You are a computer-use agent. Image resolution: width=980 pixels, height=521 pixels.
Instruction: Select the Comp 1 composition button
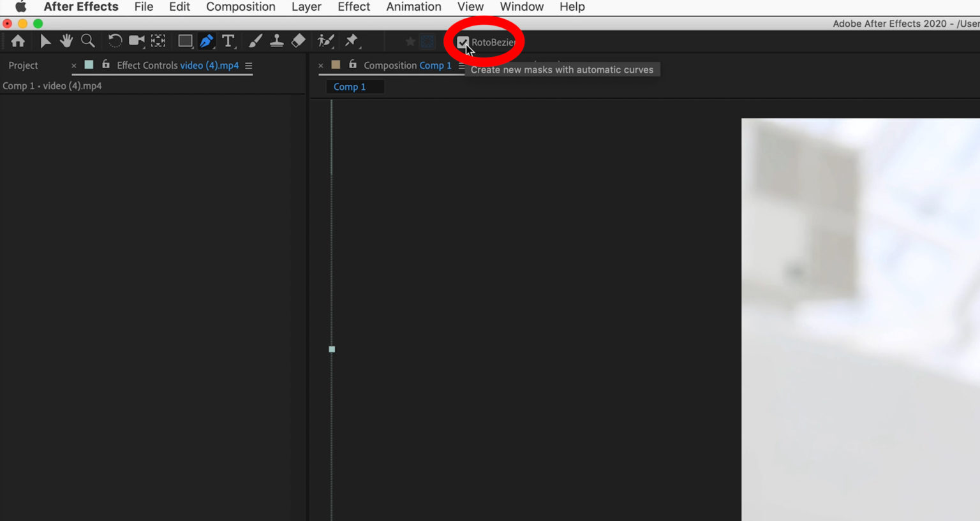(x=355, y=86)
